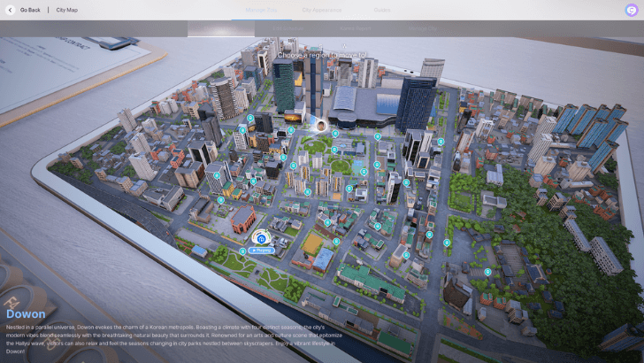Select the blue home marker on the map
This screenshot has width=644, height=363.
click(262, 237)
